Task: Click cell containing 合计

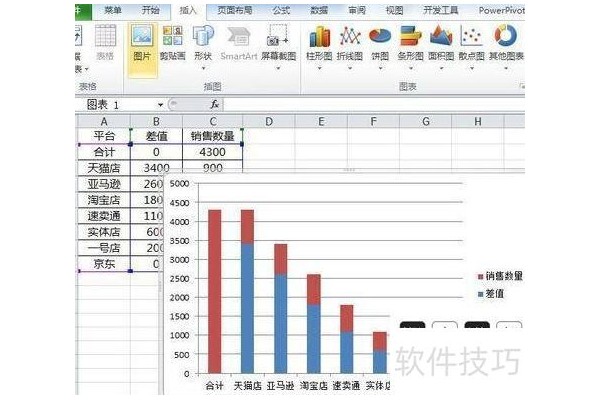Action: pyautogui.click(x=104, y=152)
